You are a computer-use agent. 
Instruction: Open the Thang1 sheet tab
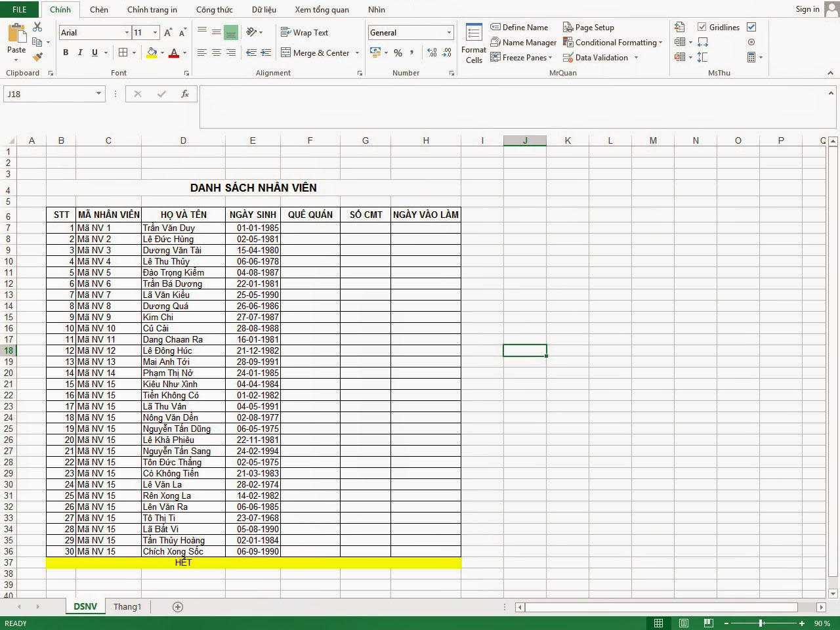click(127, 606)
